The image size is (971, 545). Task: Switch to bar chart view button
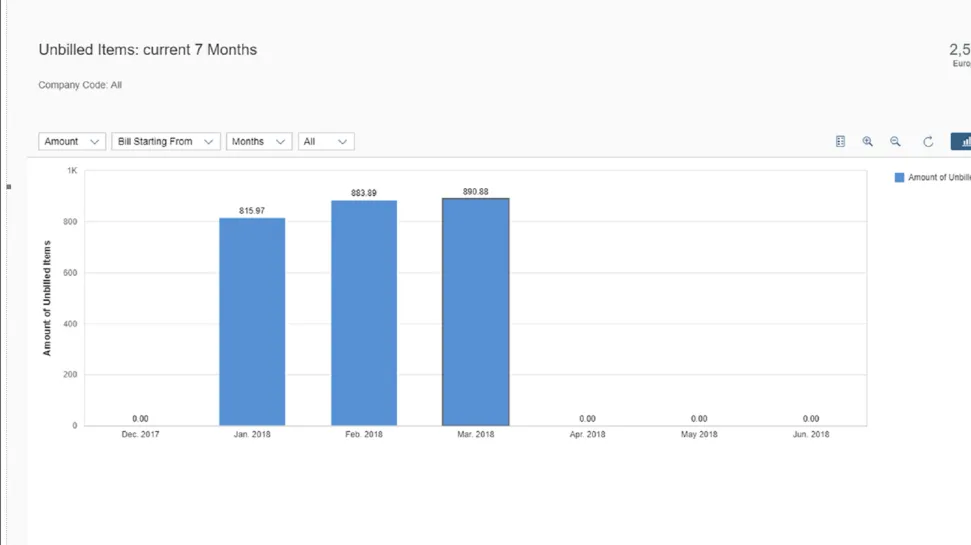[x=962, y=142]
